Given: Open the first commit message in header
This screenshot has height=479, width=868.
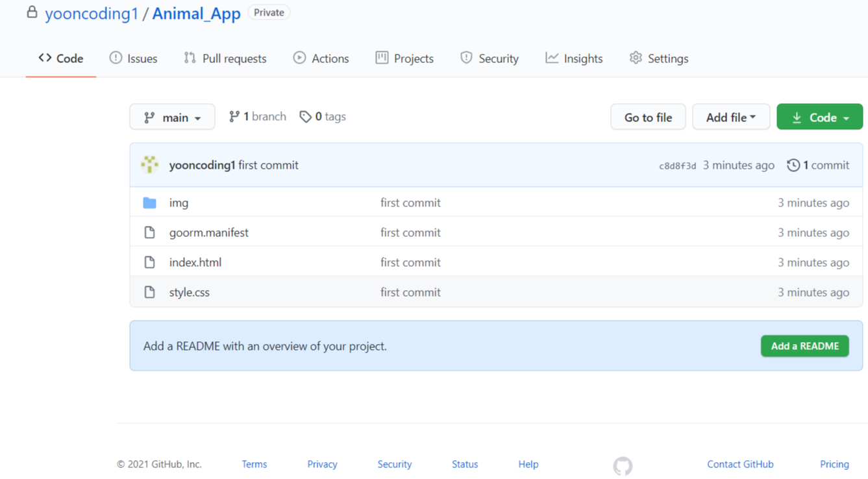Looking at the screenshot, I should [x=268, y=165].
